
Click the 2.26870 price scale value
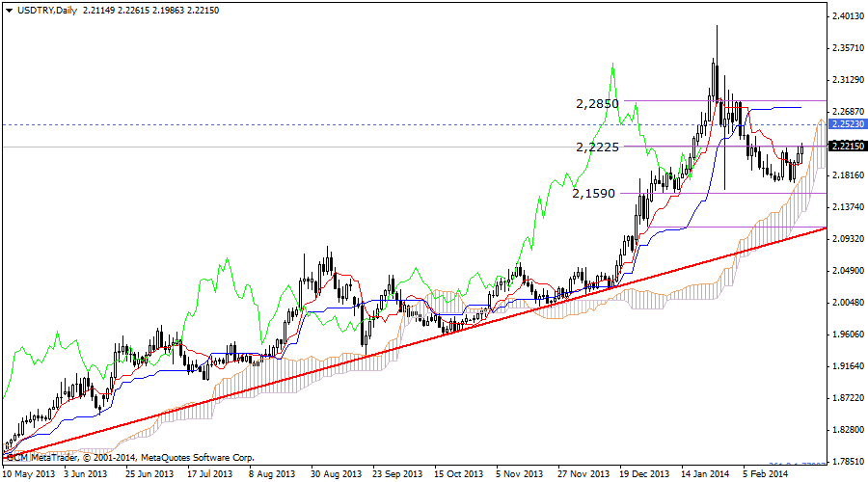848,111
